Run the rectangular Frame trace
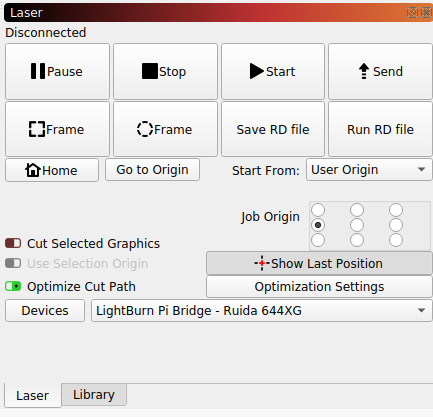Viewport: 433px width, 417px height. [57, 129]
